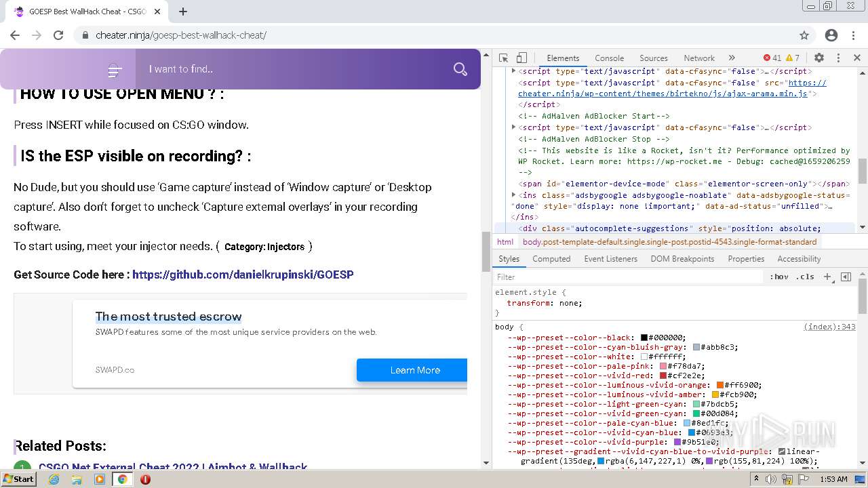Open the DOM Breakpoints tab
868x488 pixels.
pos(682,259)
